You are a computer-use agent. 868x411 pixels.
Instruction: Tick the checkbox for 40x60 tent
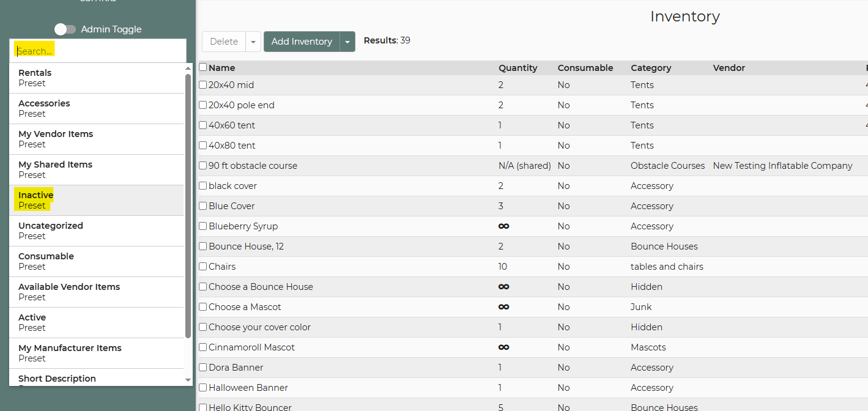[203, 125]
